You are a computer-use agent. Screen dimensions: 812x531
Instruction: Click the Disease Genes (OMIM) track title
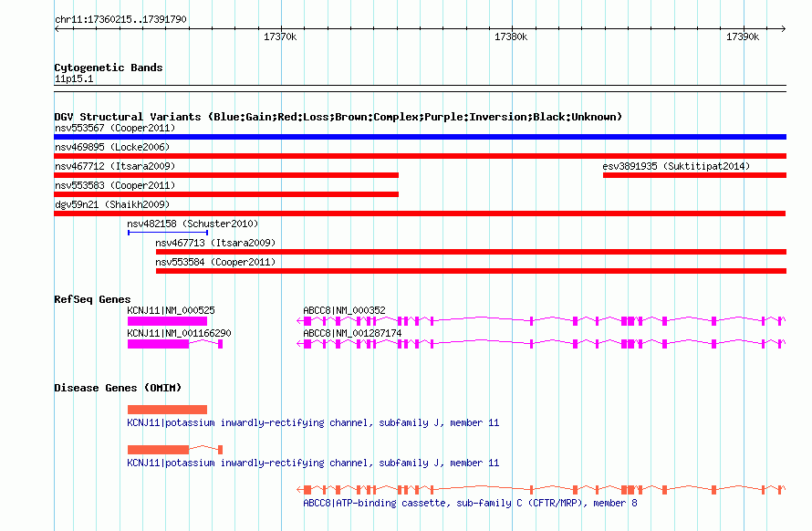[x=118, y=388]
